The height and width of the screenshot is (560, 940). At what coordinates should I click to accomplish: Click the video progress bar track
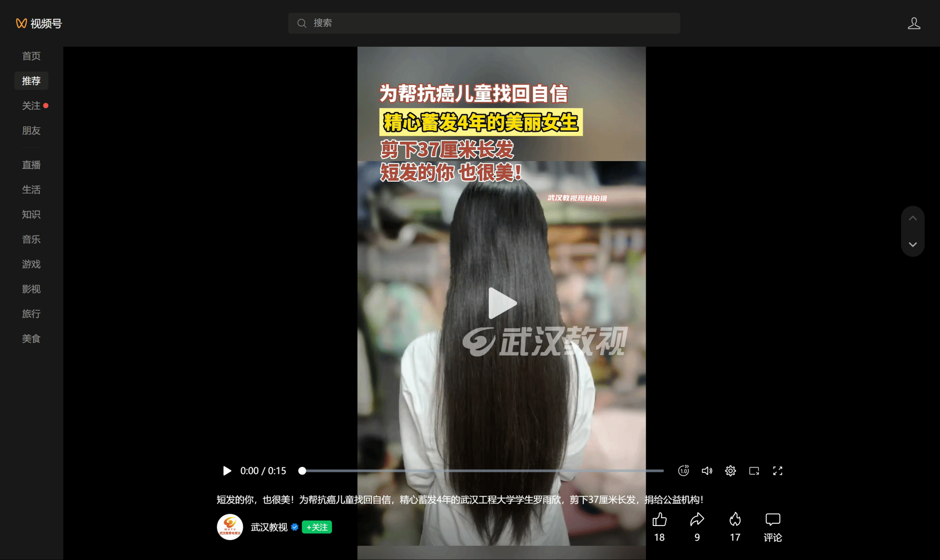click(x=482, y=471)
